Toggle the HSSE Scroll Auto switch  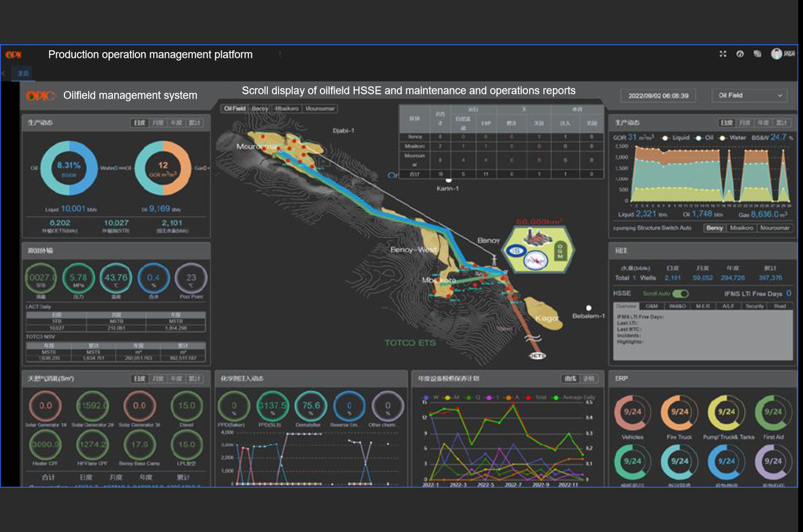[x=681, y=294]
